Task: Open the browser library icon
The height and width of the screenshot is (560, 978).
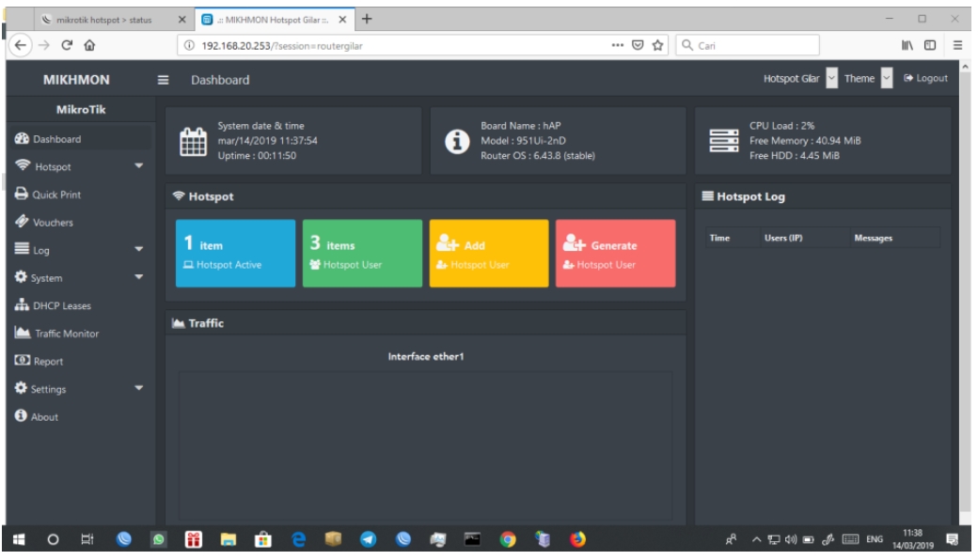Action: pos(907,45)
